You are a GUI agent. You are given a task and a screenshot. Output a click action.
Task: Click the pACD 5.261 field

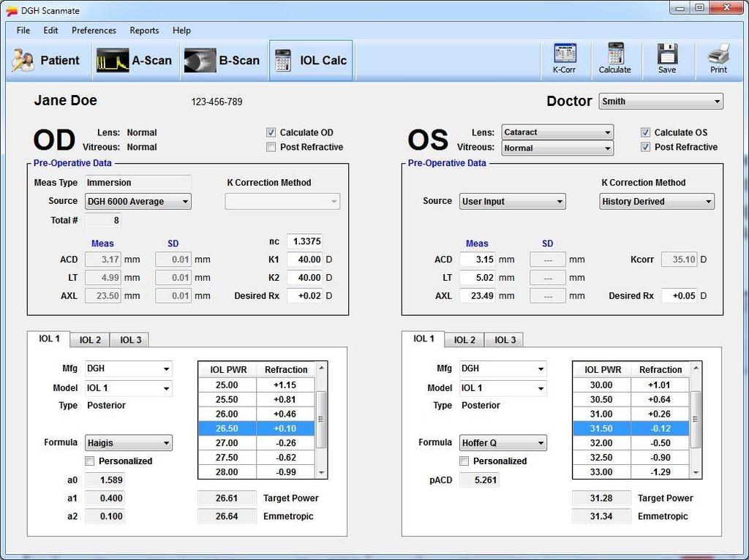click(x=479, y=480)
